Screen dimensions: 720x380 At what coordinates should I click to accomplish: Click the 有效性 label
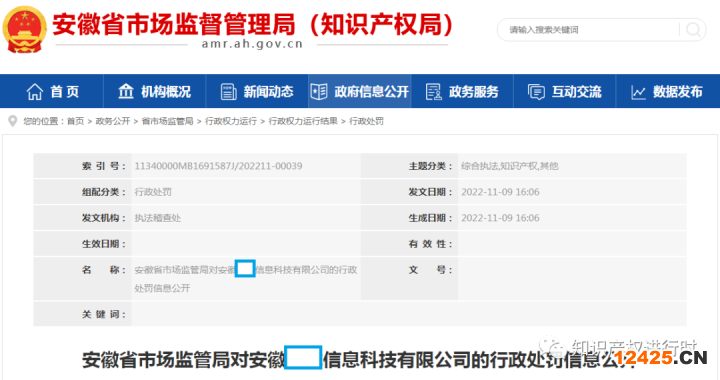coord(431,244)
